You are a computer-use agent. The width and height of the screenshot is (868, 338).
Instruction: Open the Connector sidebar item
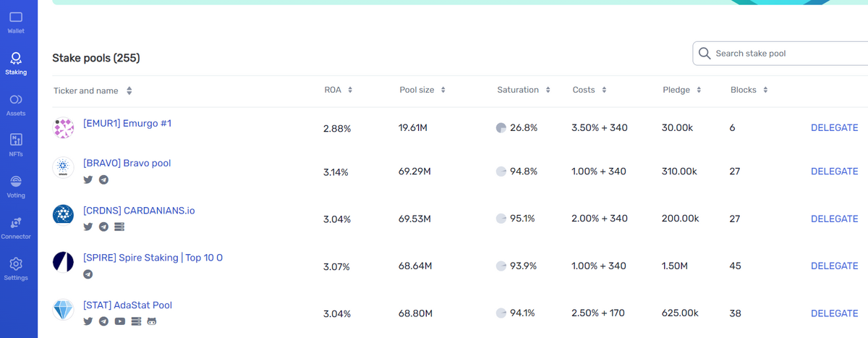pyautogui.click(x=16, y=228)
